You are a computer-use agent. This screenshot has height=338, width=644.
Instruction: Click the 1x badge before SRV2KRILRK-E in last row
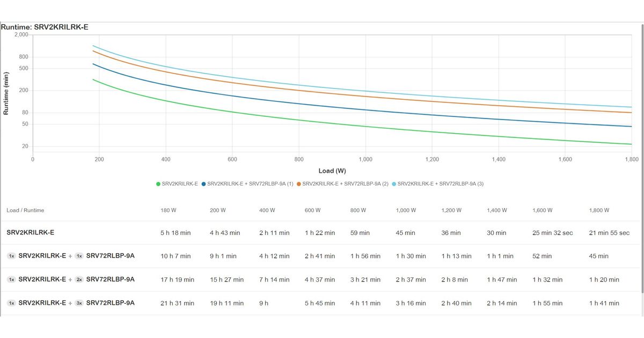pos(11,303)
